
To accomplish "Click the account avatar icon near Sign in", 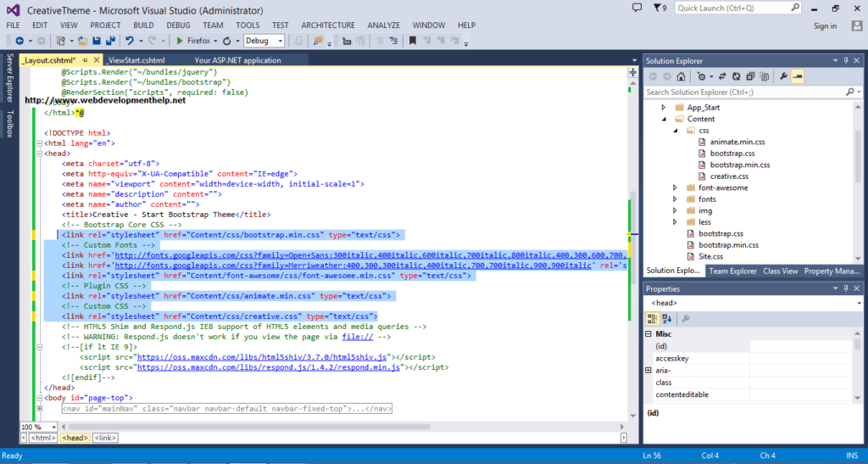I will pos(856,25).
